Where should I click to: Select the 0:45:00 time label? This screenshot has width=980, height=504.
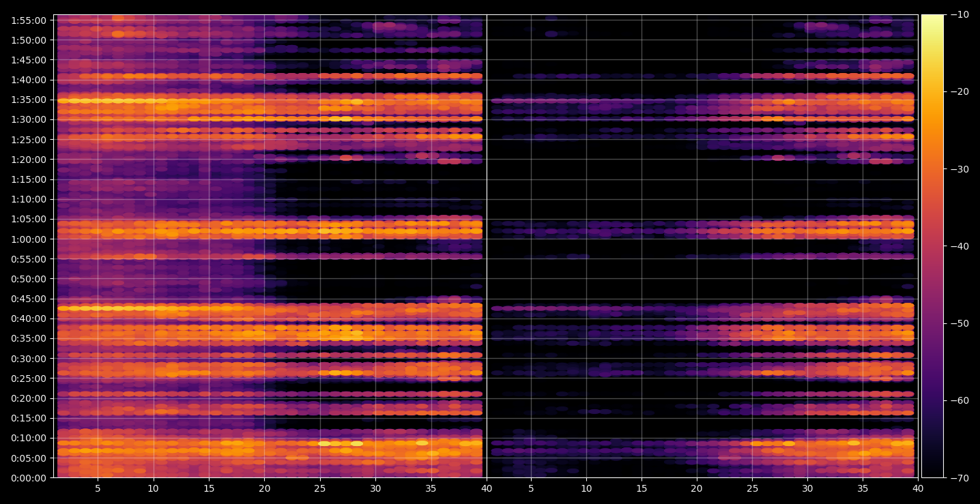[29, 299]
